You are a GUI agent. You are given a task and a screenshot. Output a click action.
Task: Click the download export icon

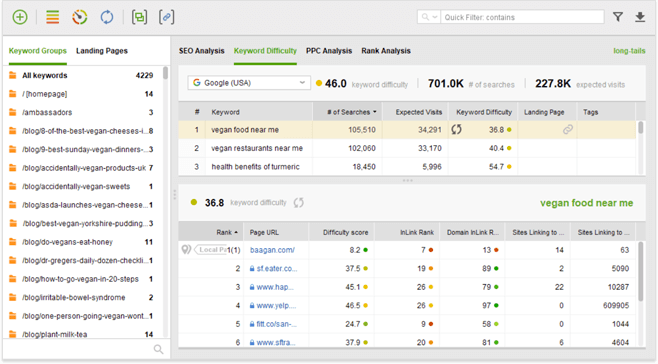click(x=640, y=17)
